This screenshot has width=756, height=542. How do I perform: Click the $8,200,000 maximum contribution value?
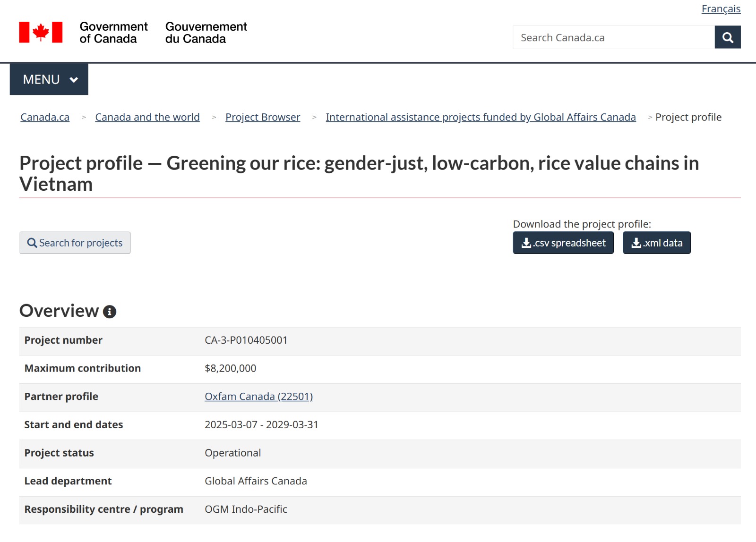[230, 368]
